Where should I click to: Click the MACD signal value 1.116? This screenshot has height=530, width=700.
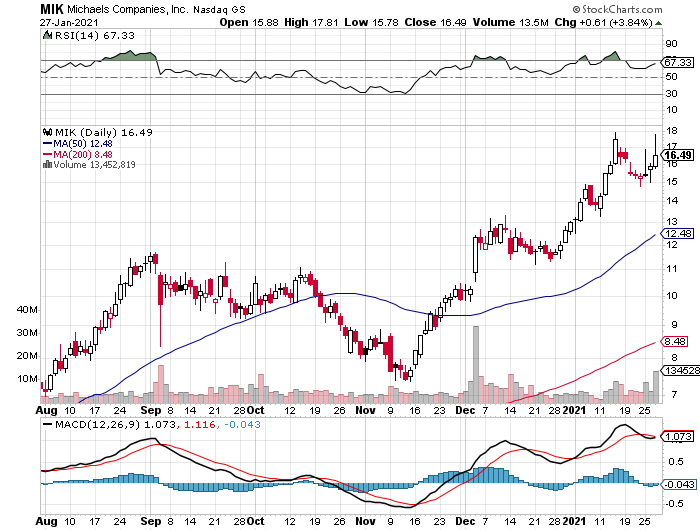click(200, 424)
